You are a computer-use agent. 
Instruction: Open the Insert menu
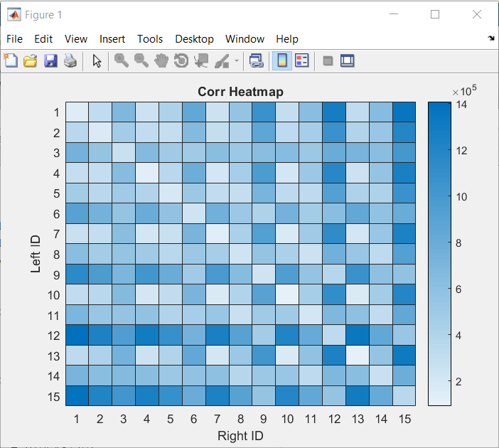(x=112, y=39)
